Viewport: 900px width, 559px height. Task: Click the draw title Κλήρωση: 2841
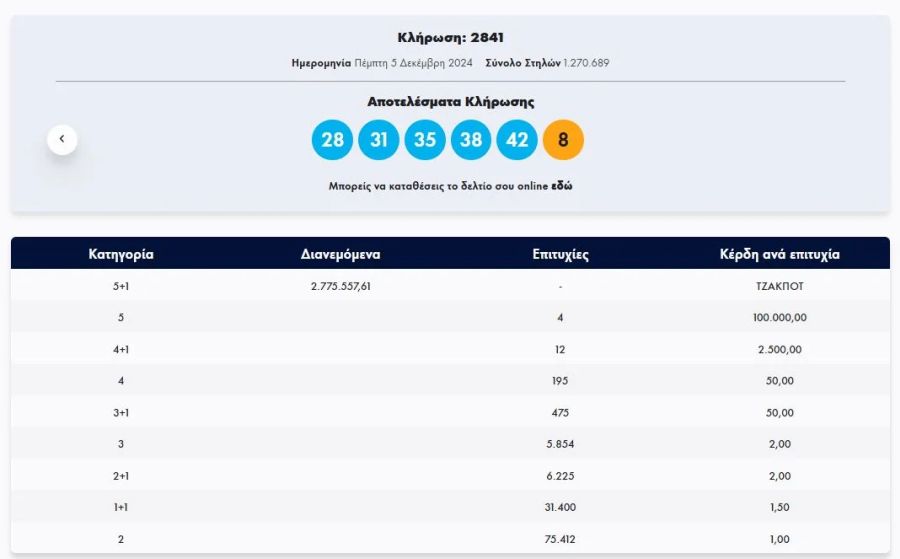pyautogui.click(x=451, y=38)
